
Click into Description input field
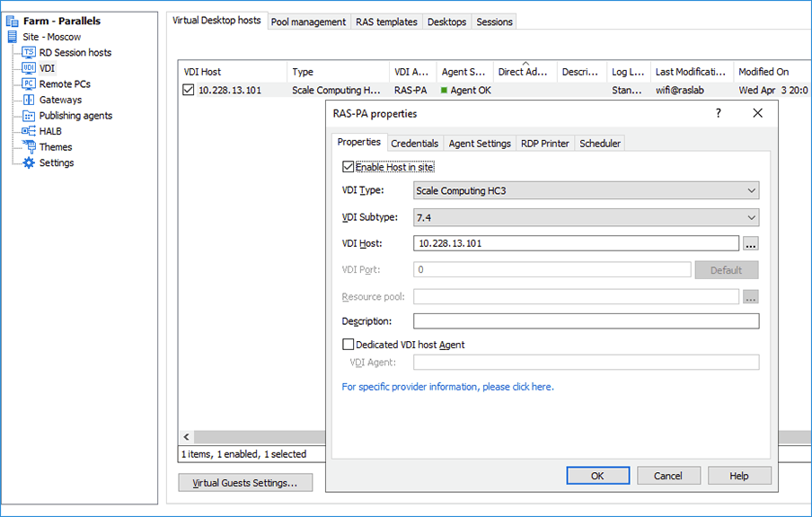point(586,320)
